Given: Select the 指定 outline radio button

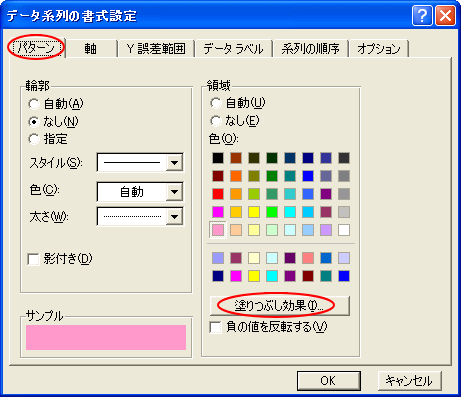Looking at the screenshot, I should 34,139.
